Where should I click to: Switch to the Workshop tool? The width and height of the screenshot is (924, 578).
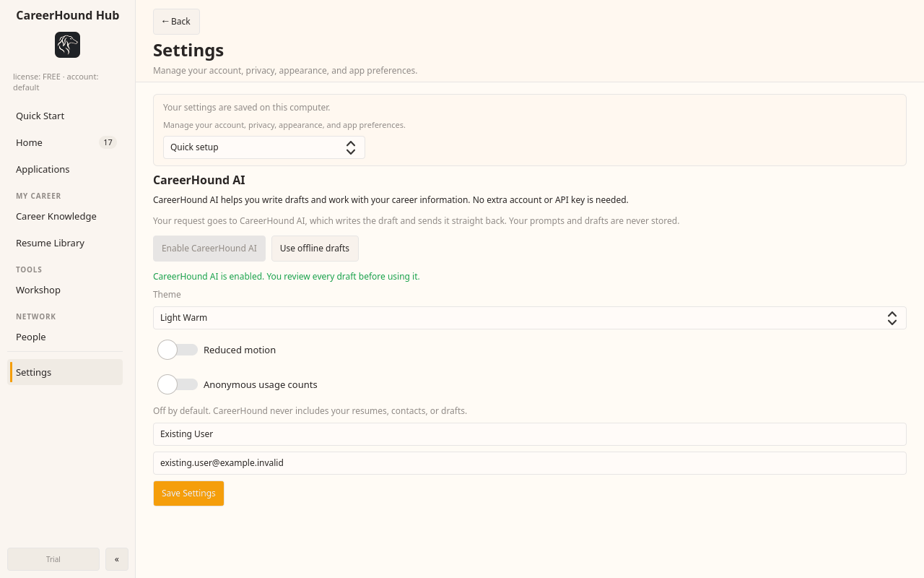[65, 290]
